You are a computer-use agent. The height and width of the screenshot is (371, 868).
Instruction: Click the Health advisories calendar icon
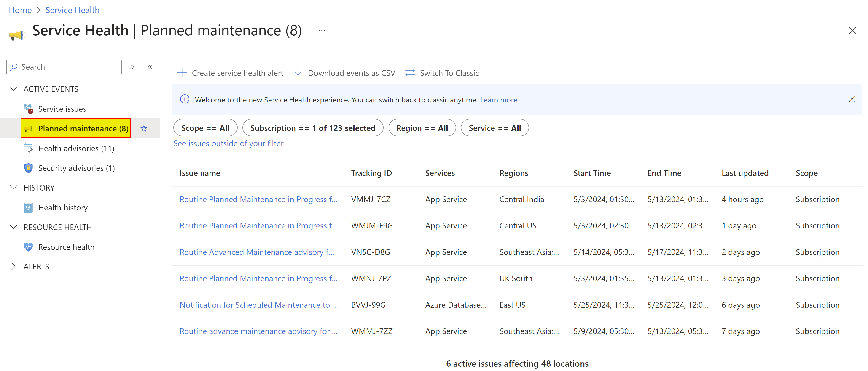pyautogui.click(x=28, y=148)
